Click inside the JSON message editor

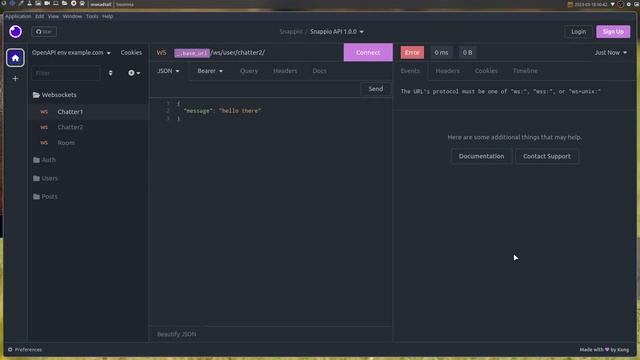[271, 212]
